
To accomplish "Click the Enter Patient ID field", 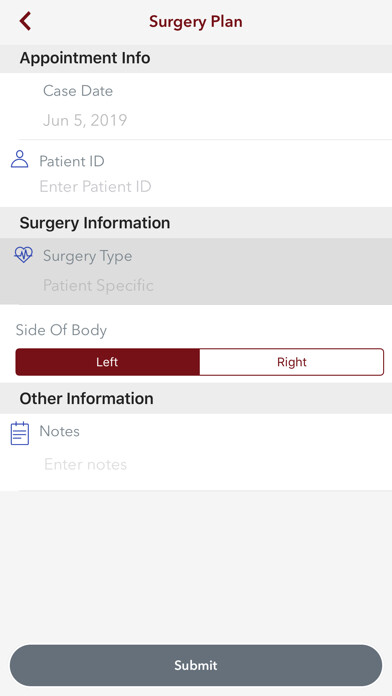I will coord(95,186).
